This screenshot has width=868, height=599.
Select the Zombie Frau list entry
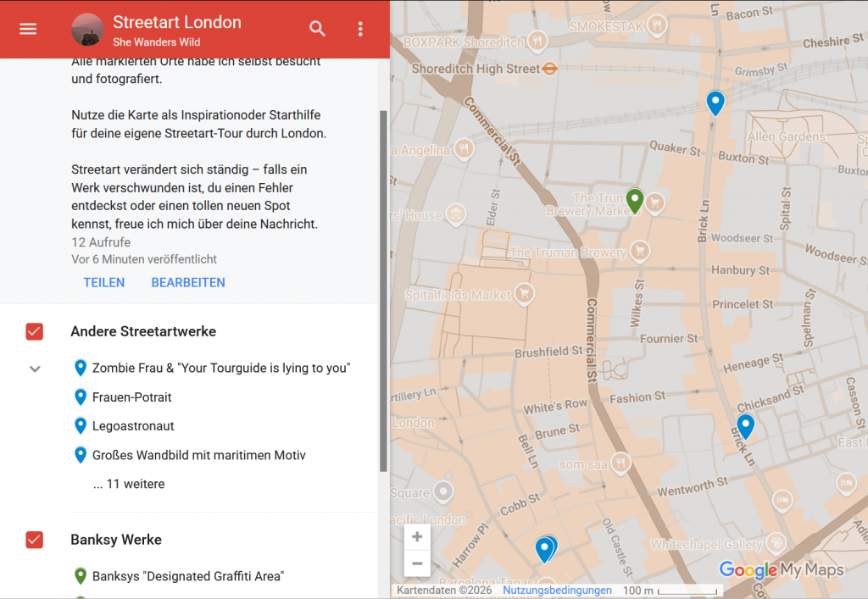(221, 368)
